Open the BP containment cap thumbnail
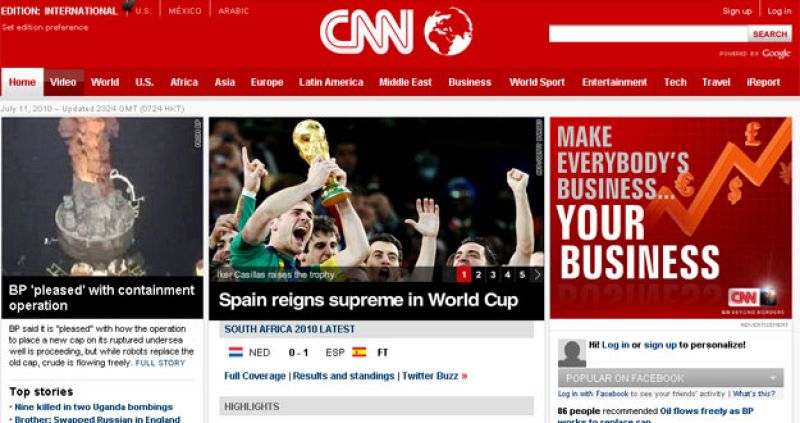This screenshot has width=800, height=423. pyautogui.click(x=102, y=197)
